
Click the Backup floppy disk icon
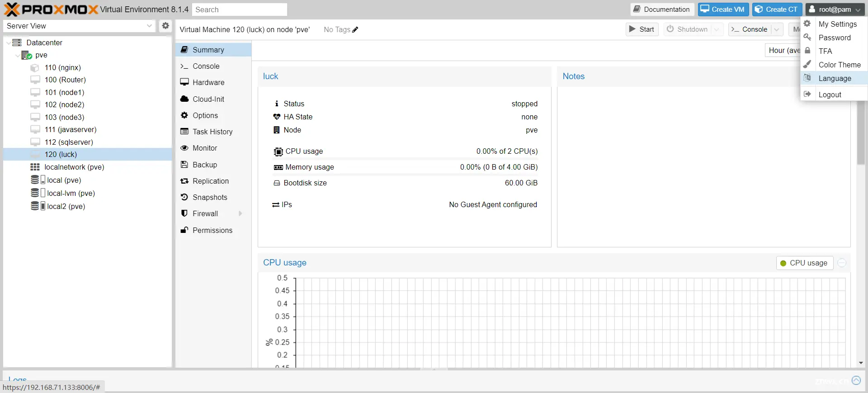coord(184,165)
